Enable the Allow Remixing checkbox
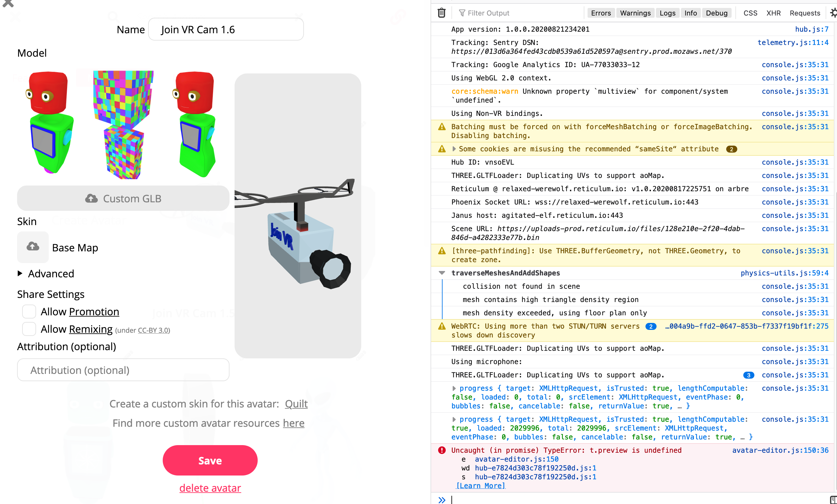 click(29, 329)
